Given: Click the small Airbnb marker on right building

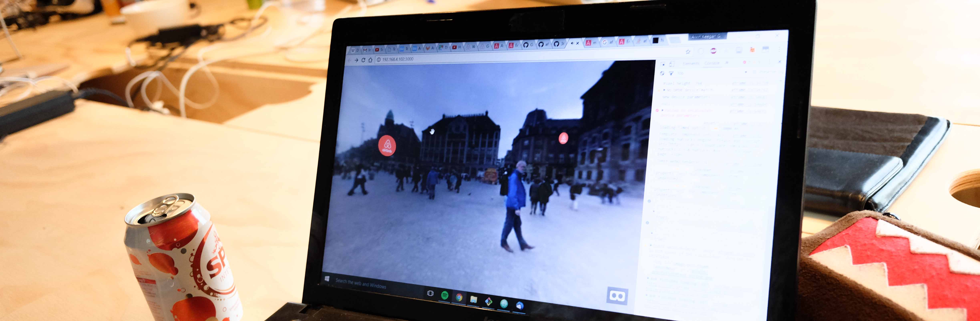Looking at the screenshot, I should point(563,138).
